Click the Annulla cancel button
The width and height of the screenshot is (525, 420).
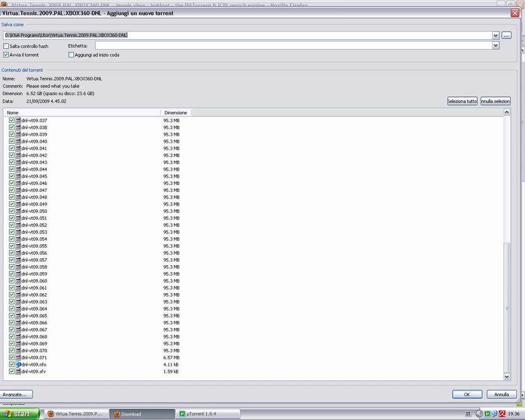tap(501, 394)
